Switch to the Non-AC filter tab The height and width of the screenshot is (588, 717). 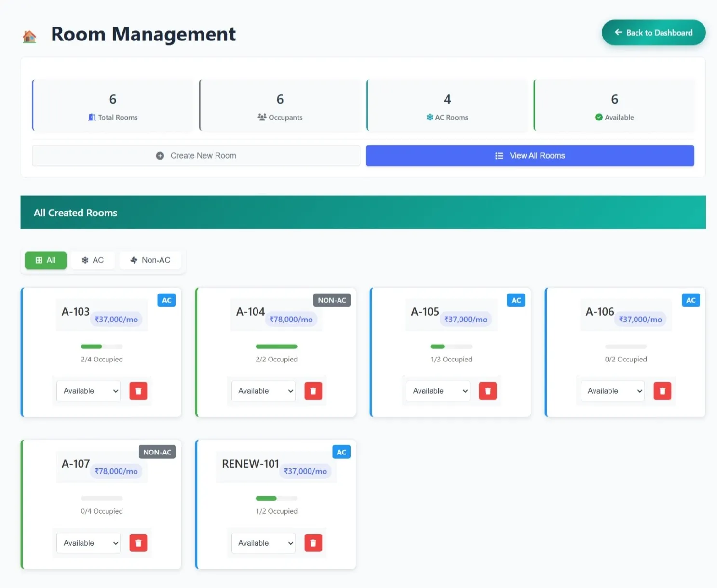click(x=150, y=260)
